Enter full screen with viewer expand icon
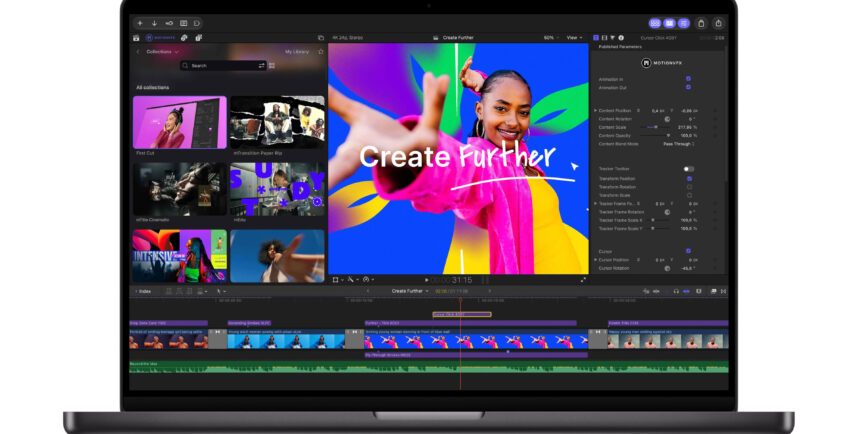 583,280
